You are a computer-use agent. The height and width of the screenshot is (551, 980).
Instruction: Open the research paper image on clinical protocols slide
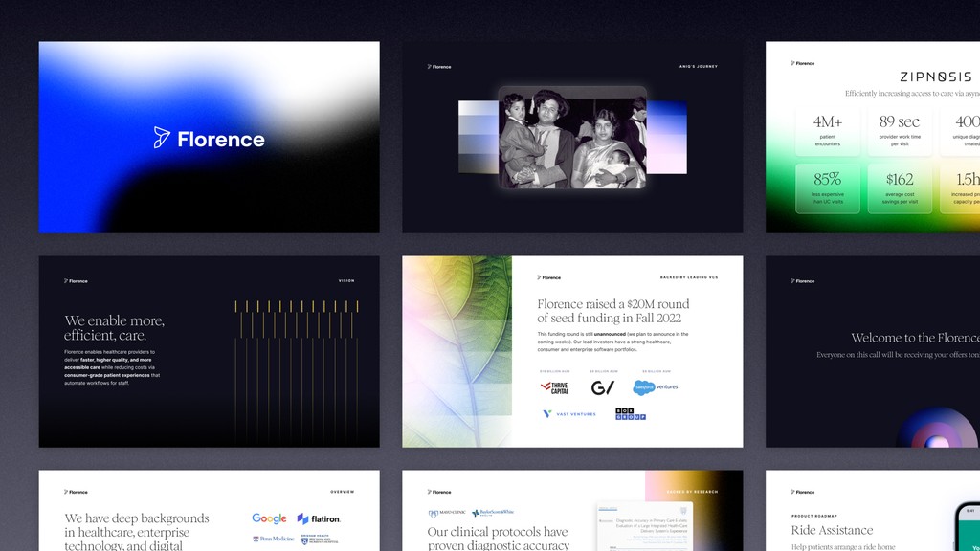644,526
